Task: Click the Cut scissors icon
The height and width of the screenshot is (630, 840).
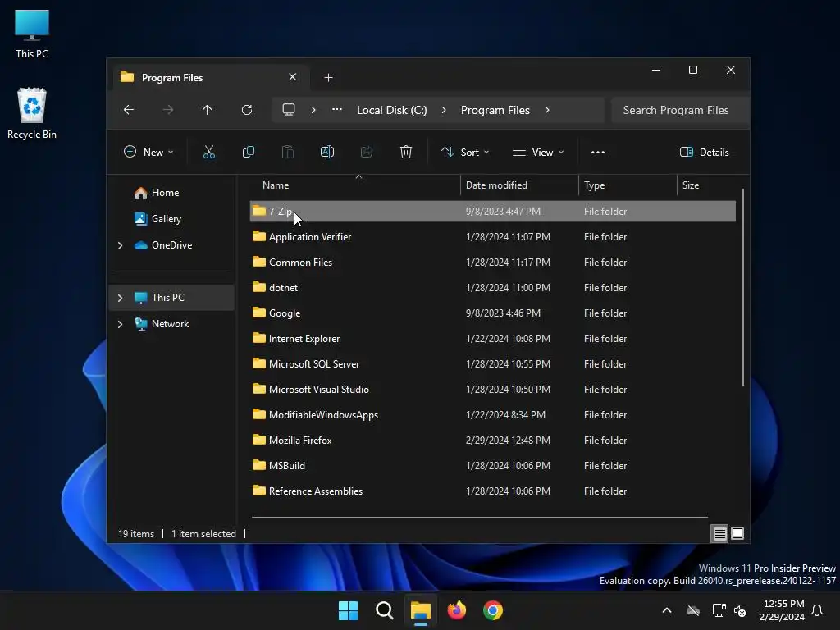Action: pyautogui.click(x=209, y=152)
